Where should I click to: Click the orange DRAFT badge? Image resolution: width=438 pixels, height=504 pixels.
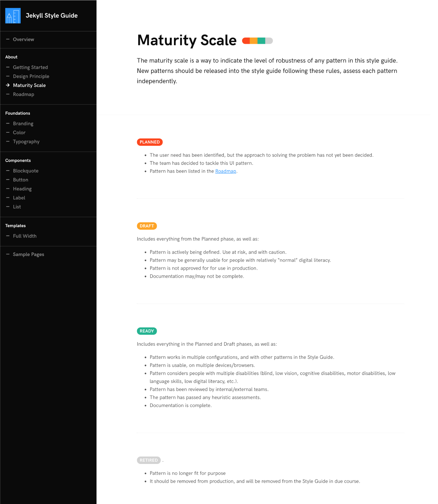147,226
